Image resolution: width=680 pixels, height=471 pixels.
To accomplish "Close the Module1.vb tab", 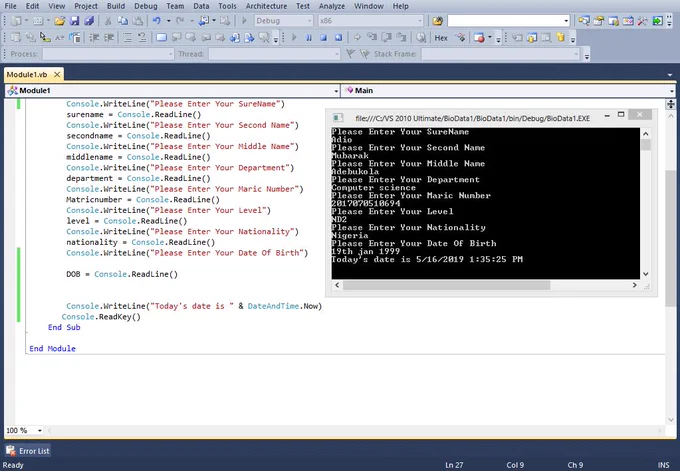I will tap(57, 75).
